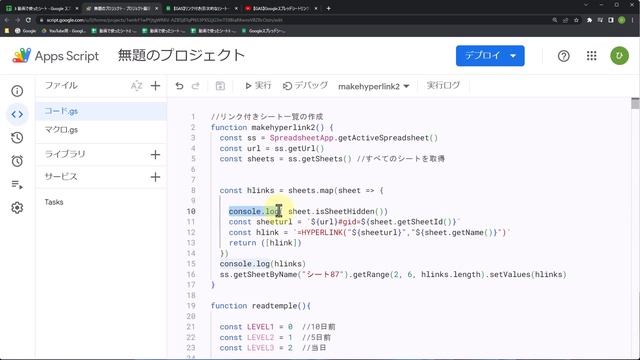Click the comment on line 1
The height and width of the screenshot is (360, 640).
(x=267, y=117)
